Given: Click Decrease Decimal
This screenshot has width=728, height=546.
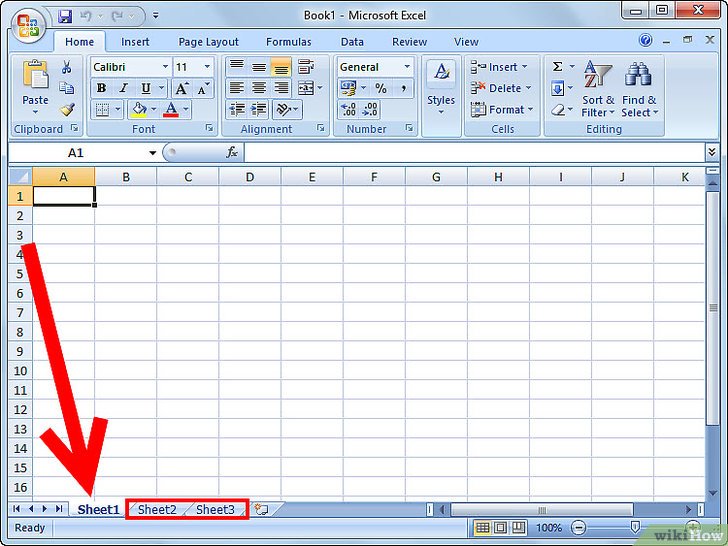Looking at the screenshot, I should (x=370, y=110).
